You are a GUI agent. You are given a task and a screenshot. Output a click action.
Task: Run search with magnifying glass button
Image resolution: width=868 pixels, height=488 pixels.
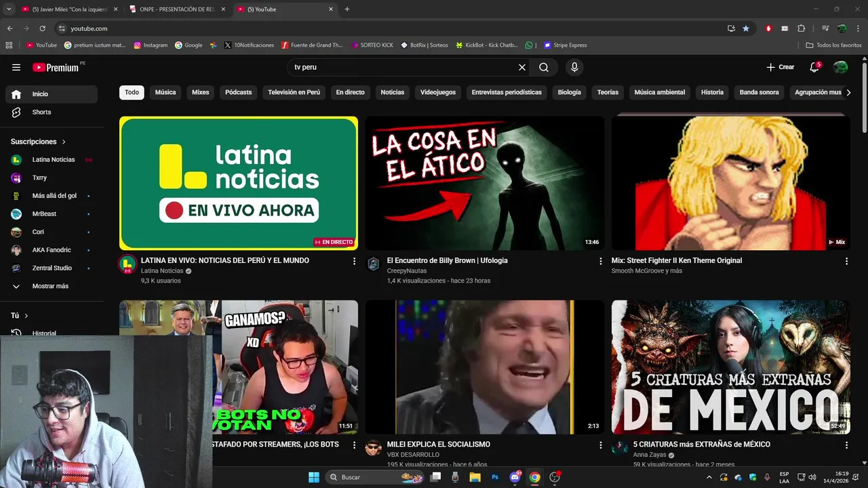point(544,67)
